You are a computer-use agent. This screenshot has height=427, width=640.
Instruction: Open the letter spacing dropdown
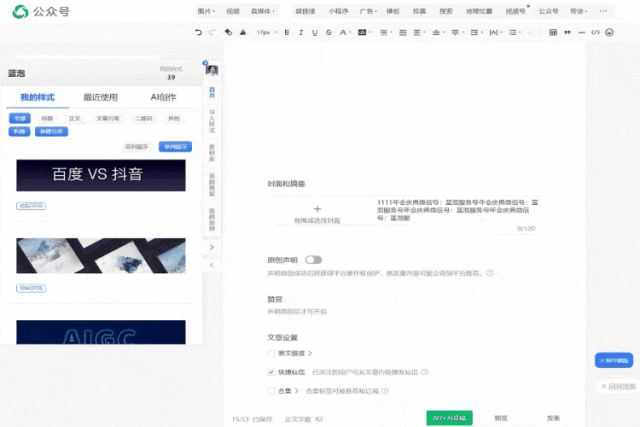click(x=496, y=32)
